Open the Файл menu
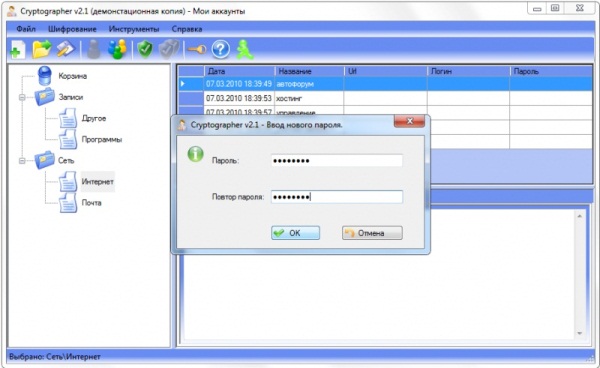Viewport: 600px width, 368px height. coord(26,29)
